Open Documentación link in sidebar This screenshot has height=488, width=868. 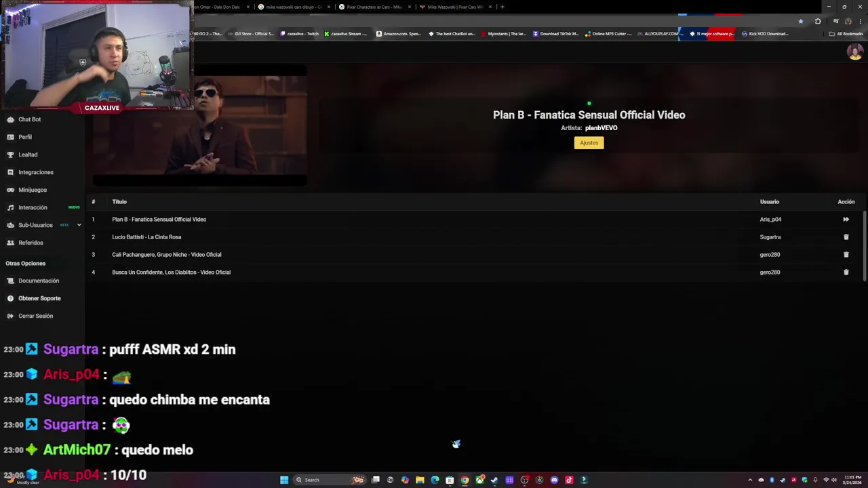[39, 281]
